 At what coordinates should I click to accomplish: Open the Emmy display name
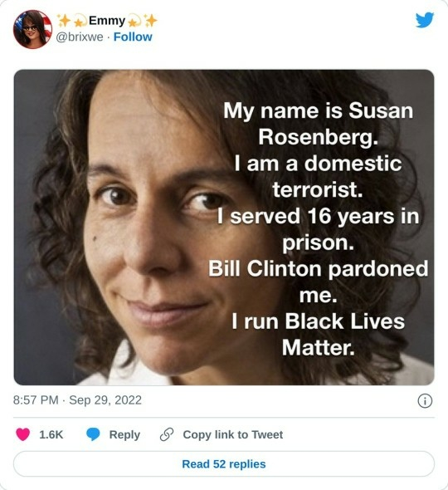(x=107, y=21)
